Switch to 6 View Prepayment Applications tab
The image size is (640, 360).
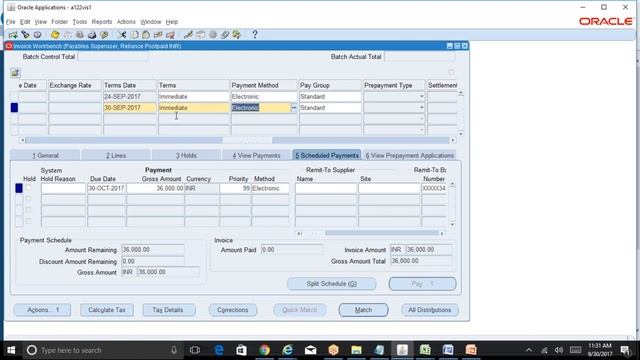click(410, 155)
